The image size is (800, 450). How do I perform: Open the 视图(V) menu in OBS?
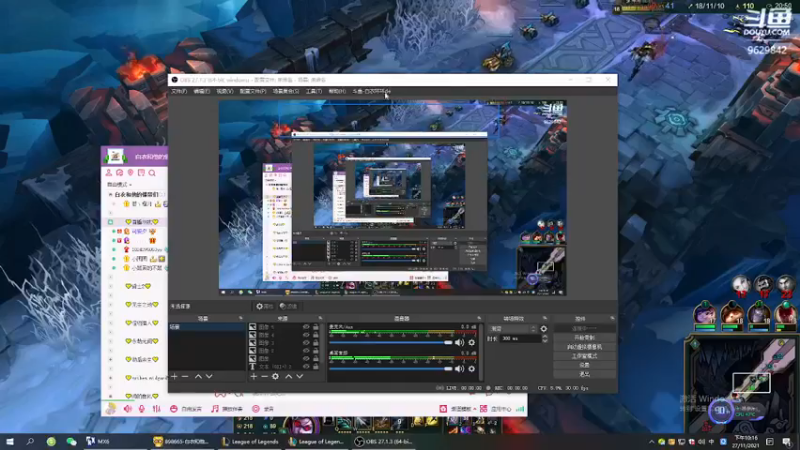[x=224, y=91]
